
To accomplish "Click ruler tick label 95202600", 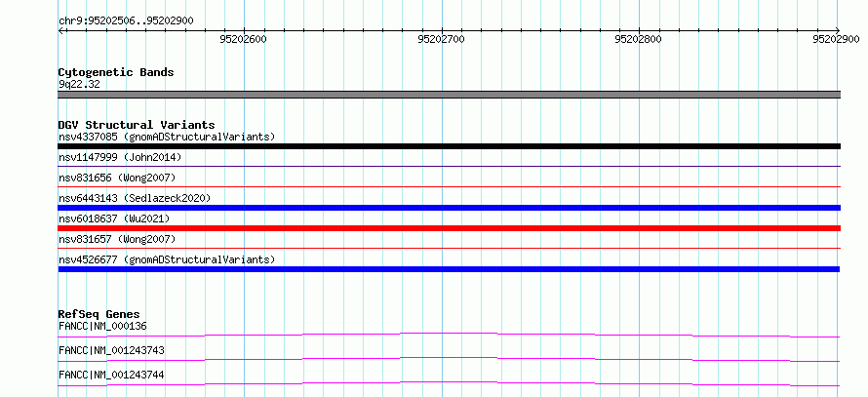I will point(244,39).
